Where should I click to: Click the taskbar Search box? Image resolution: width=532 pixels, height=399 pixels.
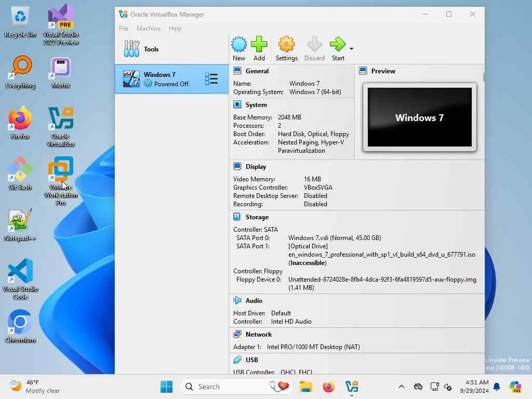pos(236,387)
